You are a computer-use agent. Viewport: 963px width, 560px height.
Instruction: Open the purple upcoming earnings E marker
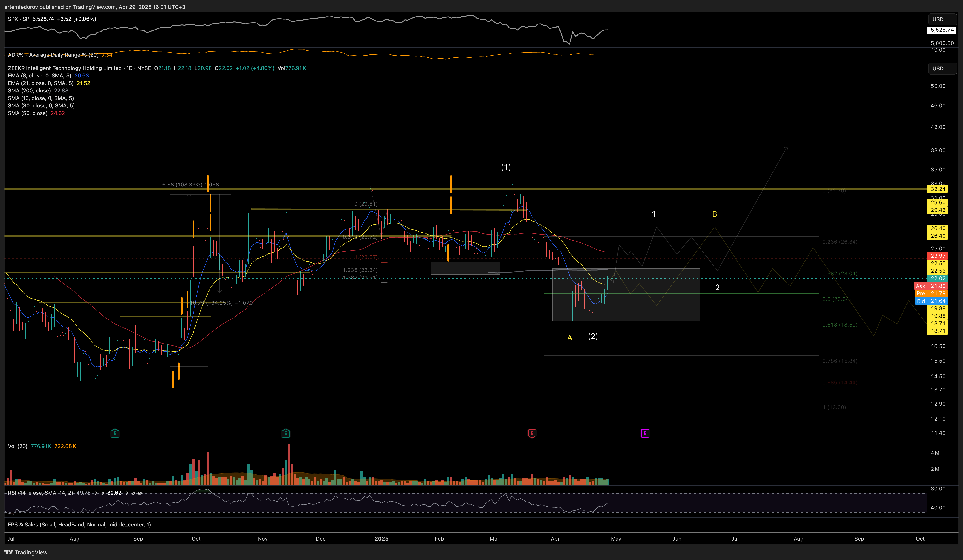[x=645, y=433]
